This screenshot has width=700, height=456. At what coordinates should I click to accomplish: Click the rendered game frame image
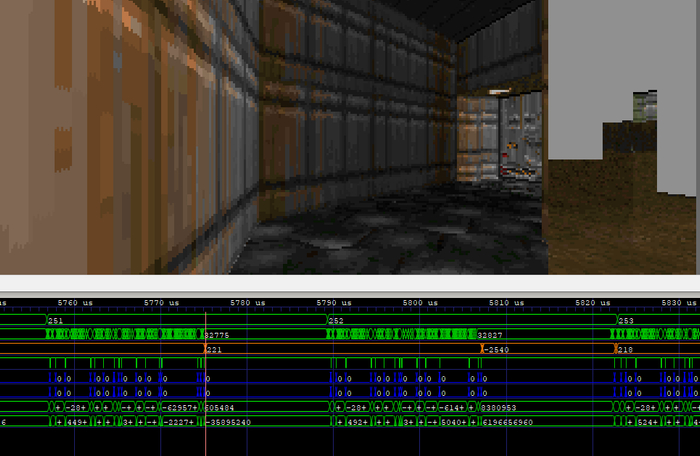tap(350, 137)
